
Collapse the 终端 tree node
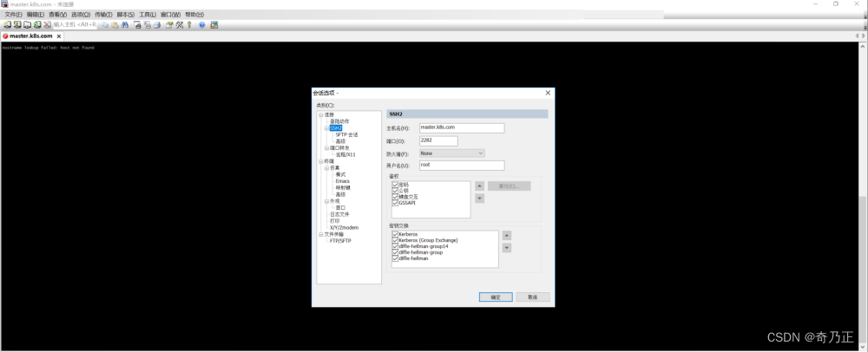(x=320, y=161)
